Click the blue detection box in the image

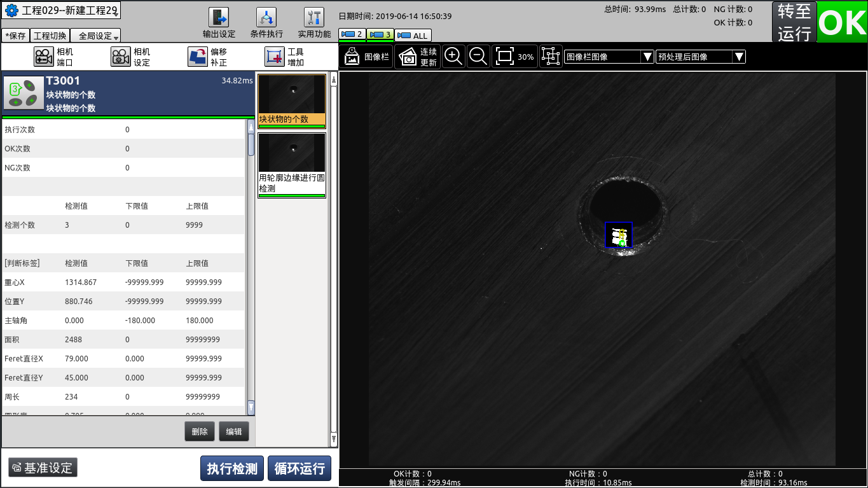point(619,235)
